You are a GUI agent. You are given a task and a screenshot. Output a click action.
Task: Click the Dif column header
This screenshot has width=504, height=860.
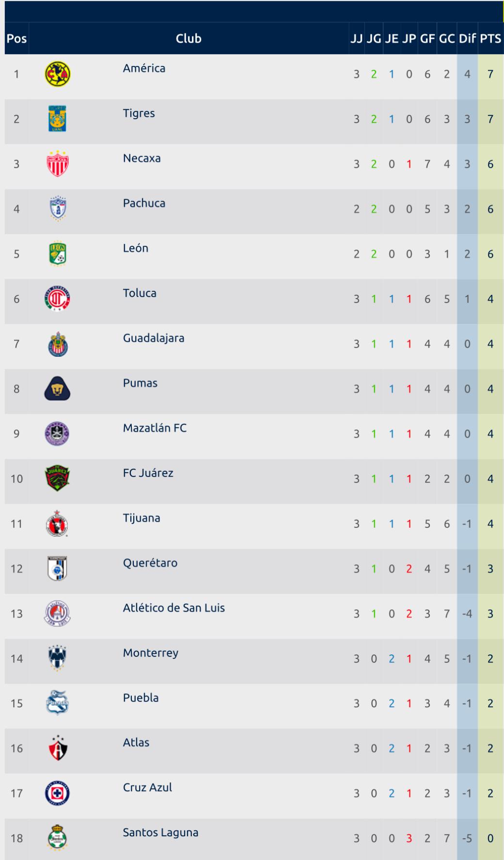coord(467,38)
